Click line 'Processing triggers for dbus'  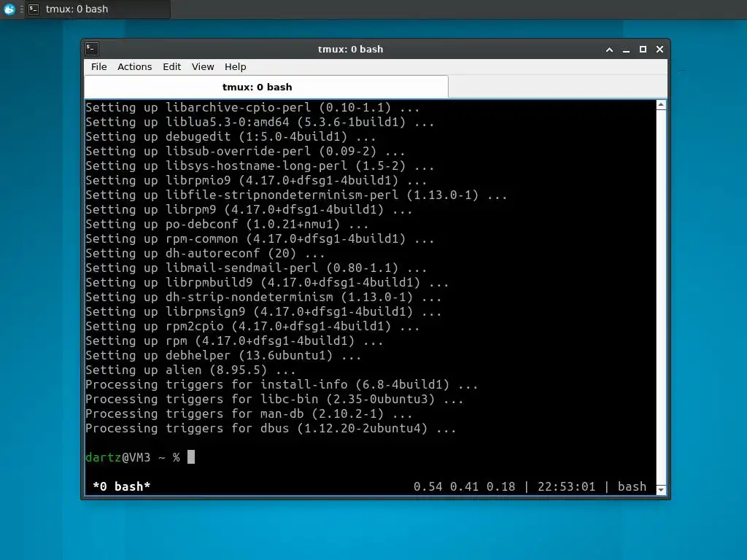271,429
